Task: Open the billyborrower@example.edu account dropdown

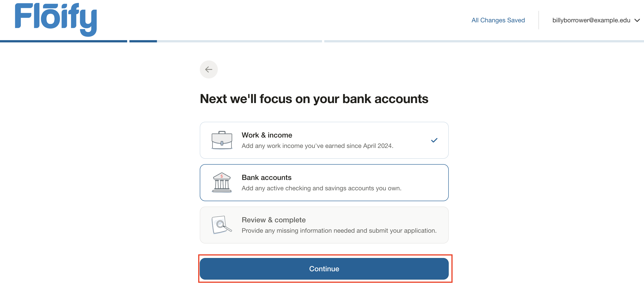Action: point(591,20)
